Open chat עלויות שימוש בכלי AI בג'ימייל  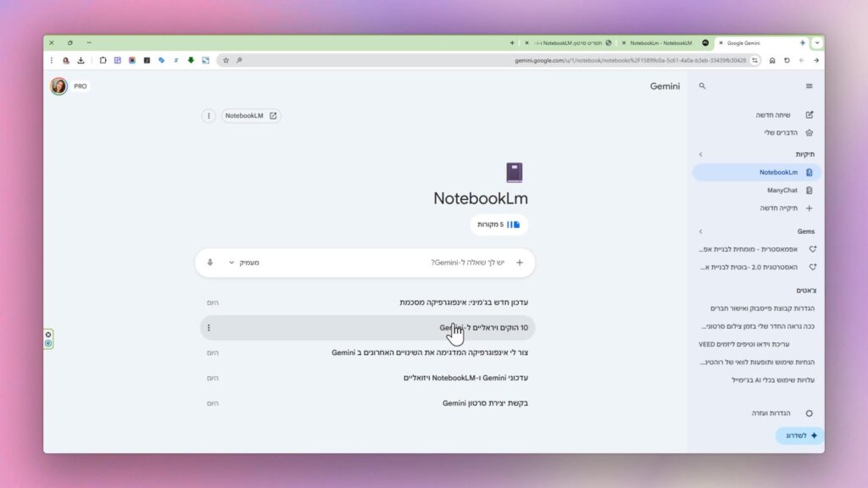tap(773, 380)
